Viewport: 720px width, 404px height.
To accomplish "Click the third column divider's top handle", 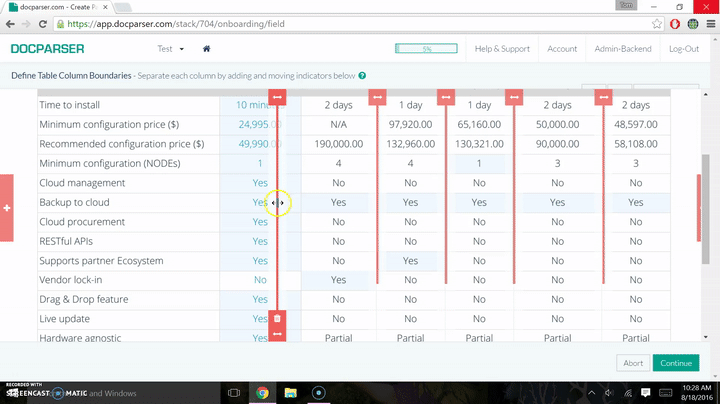I will click(445, 97).
